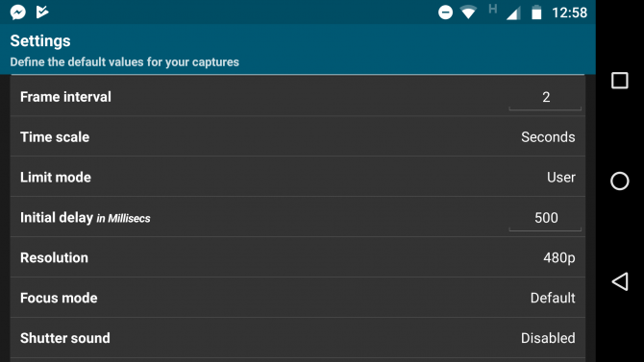The image size is (644, 362).
Task: Tap the checkmark notification icon in status bar
Action: coord(42,12)
